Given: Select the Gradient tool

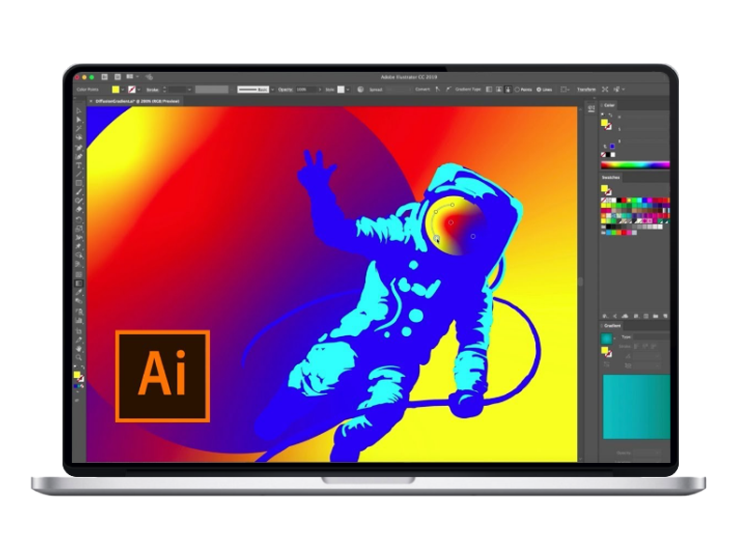Looking at the screenshot, I should pos(78,285).
